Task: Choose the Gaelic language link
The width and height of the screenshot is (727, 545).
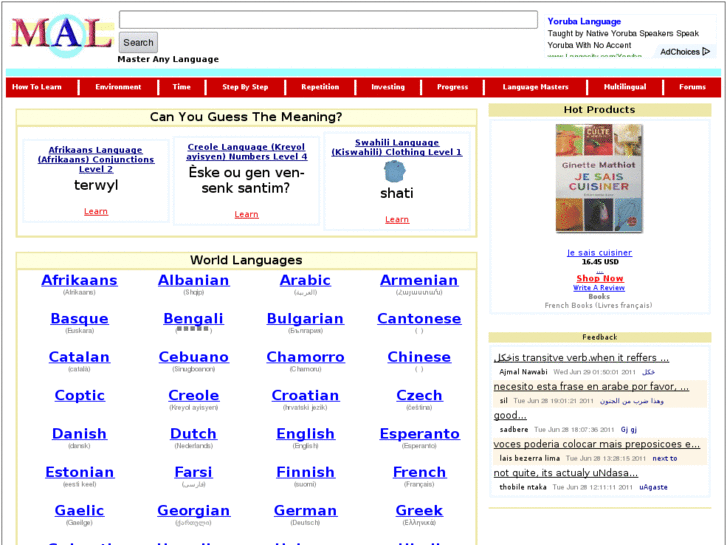Action: tap(79, 511)
